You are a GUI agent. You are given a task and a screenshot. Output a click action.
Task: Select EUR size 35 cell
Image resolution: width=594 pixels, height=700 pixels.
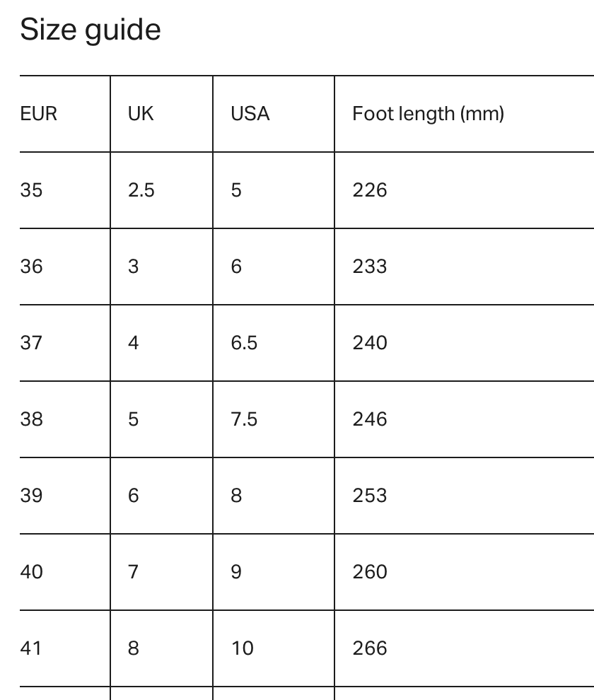pos(31,190)
